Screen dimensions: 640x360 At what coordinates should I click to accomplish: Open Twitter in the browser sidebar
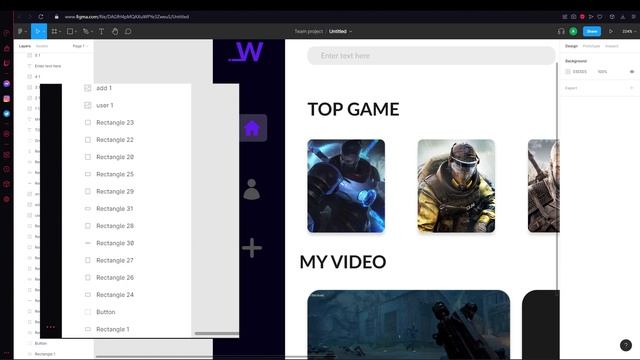click(x=7, y=114)
